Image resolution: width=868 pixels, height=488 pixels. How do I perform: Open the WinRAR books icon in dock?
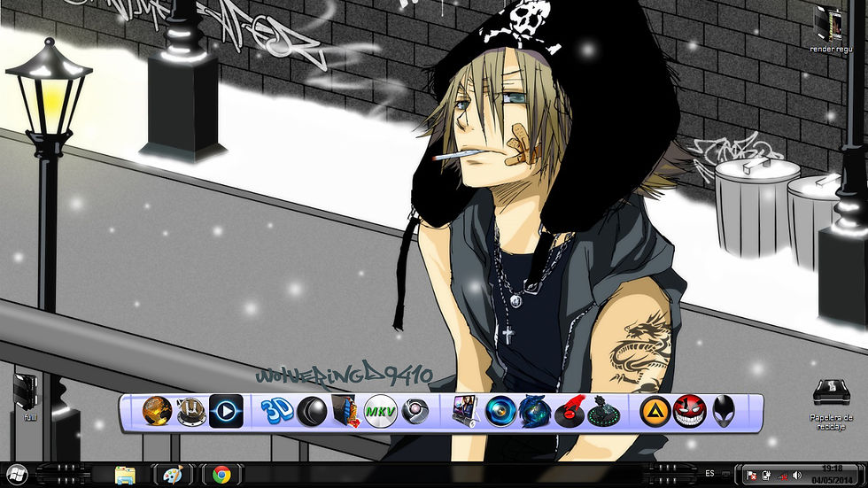click(x=346, y=411)
